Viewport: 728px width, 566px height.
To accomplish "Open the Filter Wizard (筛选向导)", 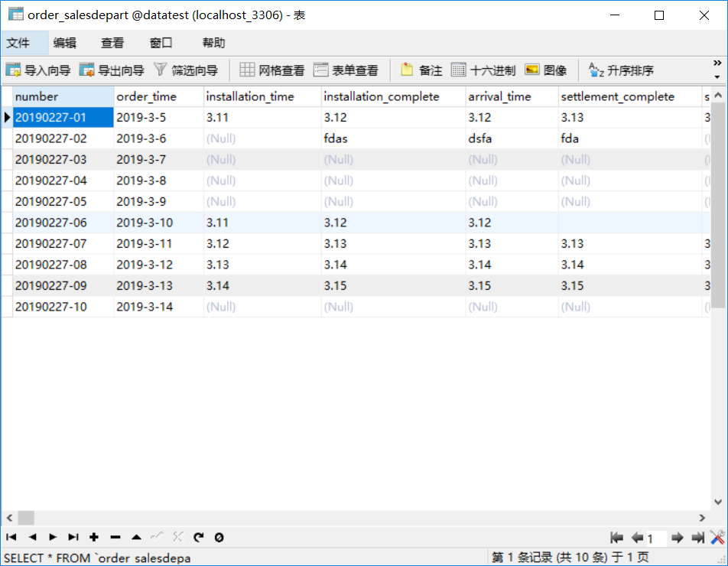I will click(x=186, y=70).
